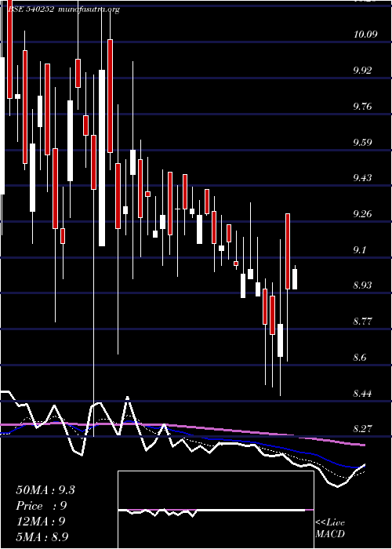Click the 9.26 price axis label

point(362,214)
